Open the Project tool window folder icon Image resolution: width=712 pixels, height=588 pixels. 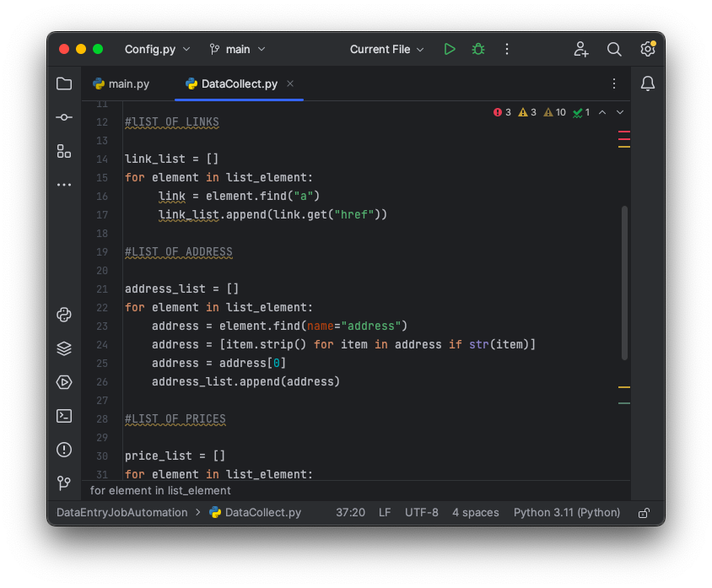[64, 84]
